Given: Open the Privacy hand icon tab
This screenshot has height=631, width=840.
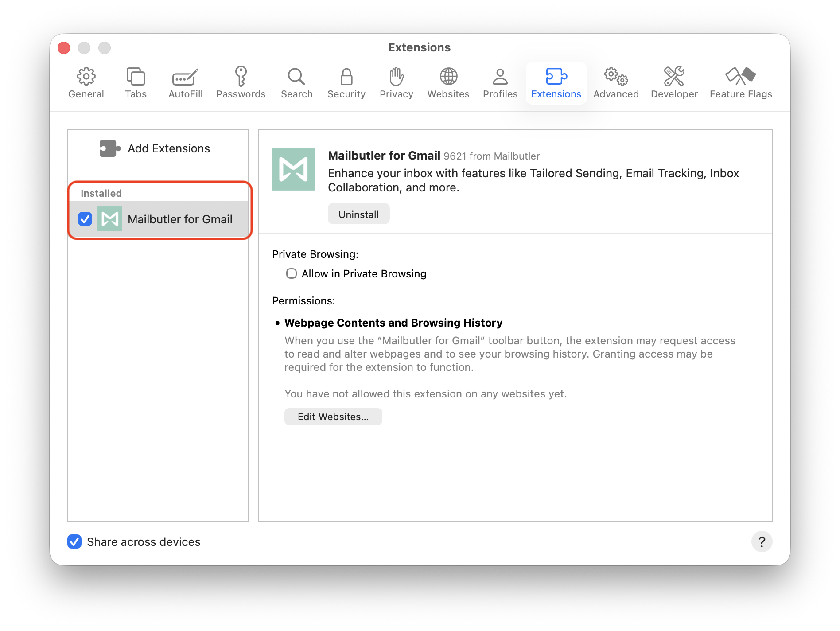Looking at the screenshot, I should pyautogui.click(x=396, y=83).
